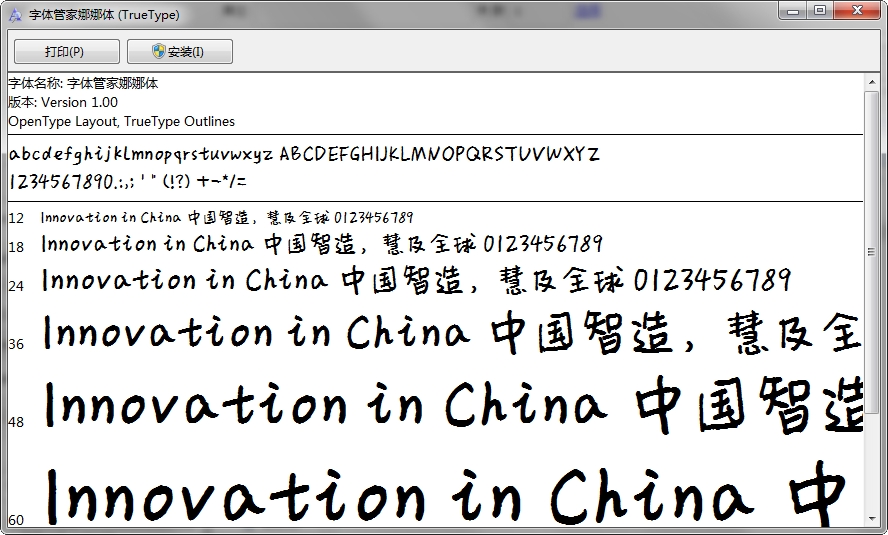Click the 字体名称: 字体管家娜娜体 text line
Screen dimensions: 888x535
coord(83,83)
